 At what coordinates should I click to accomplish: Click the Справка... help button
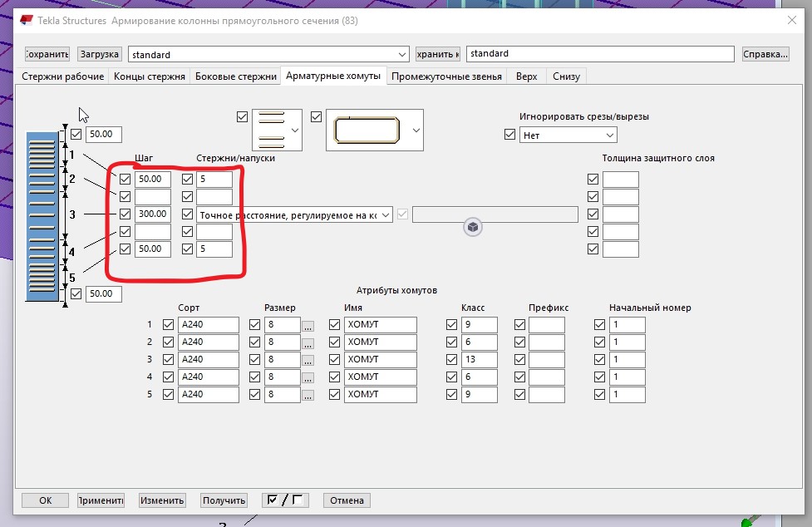click(x=765, y=54)
